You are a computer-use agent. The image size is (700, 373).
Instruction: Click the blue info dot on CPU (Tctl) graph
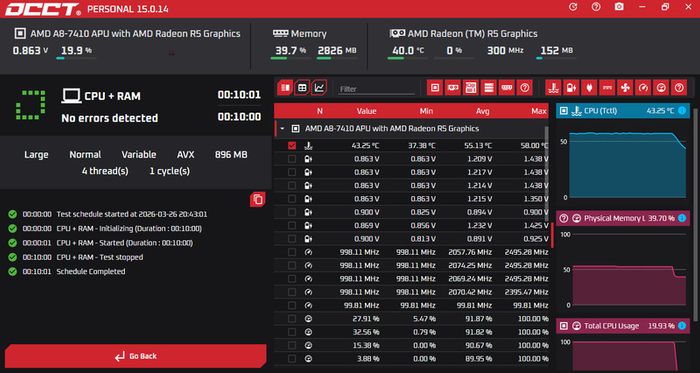pyautogui.click(x=682, y=111)
